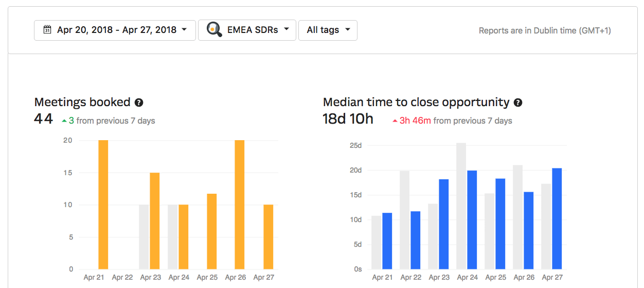Click the red up arrow indicator
644x288 pixels.
tap(395, 121)
